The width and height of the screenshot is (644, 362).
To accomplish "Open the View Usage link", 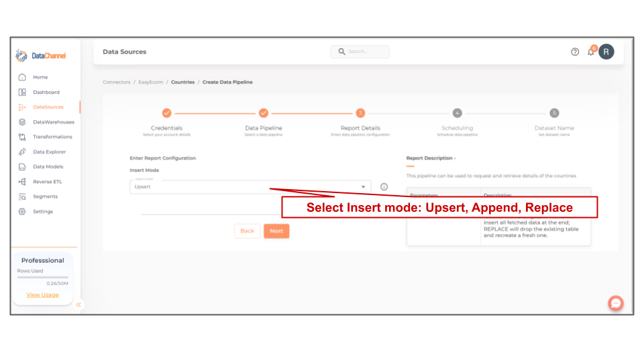I will [x=43, y=295].
